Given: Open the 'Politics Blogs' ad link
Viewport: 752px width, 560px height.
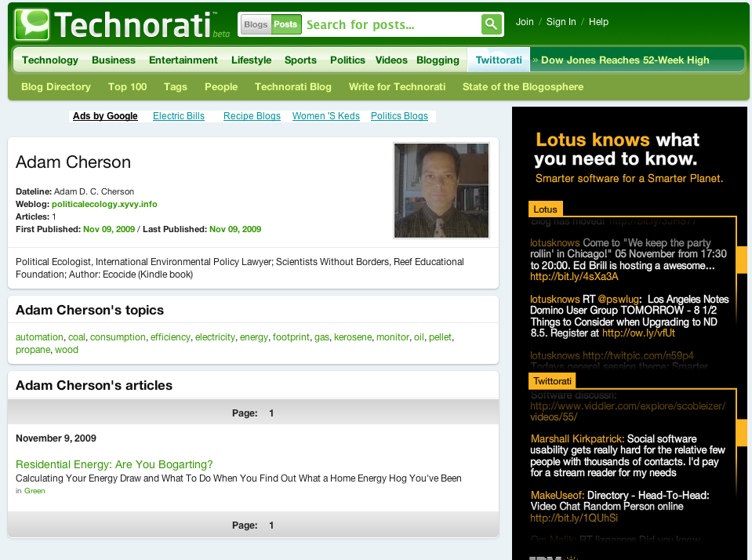Looking at the screenshot, I should click(x=399, y=116).
